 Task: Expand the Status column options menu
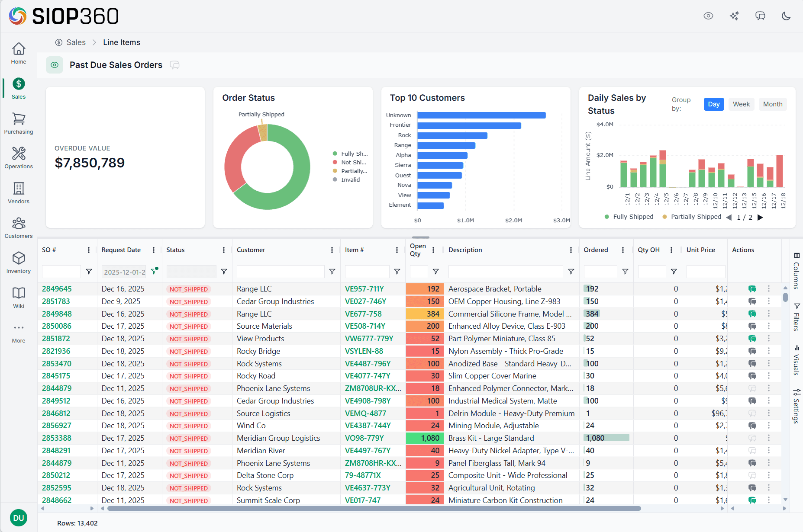(224, 250)
